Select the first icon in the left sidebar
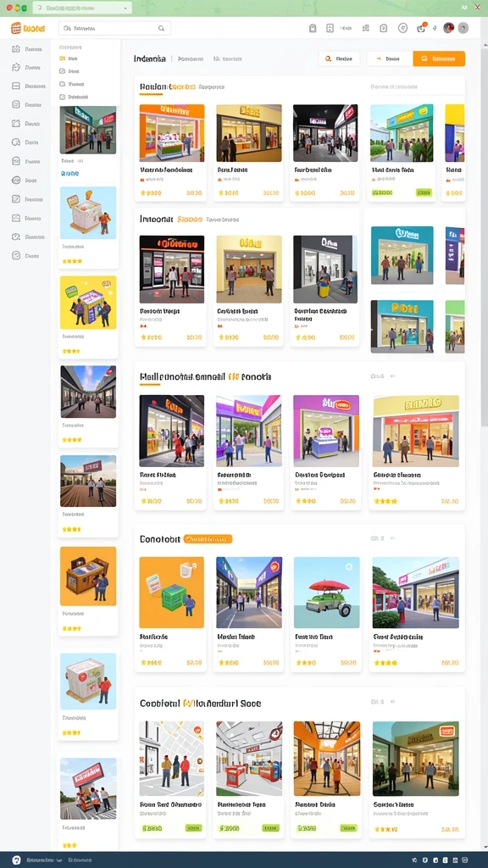The height and width of the screenshot is (868, 488). coord(16,48)
